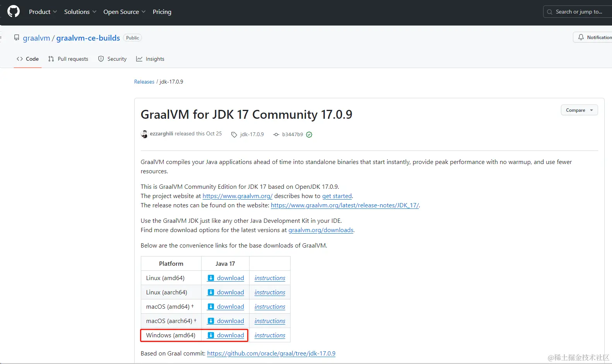Open the Product dropdown menu
This screenshot has width=612, height=364.
[43, 12]
